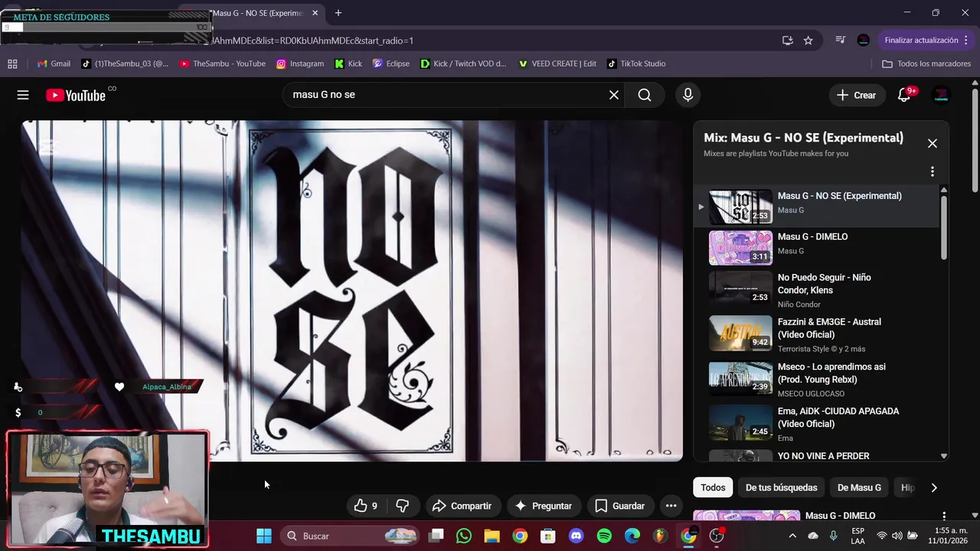
Task: Play Masu G - DIMELO from the mix
Action: click(815, 247)
